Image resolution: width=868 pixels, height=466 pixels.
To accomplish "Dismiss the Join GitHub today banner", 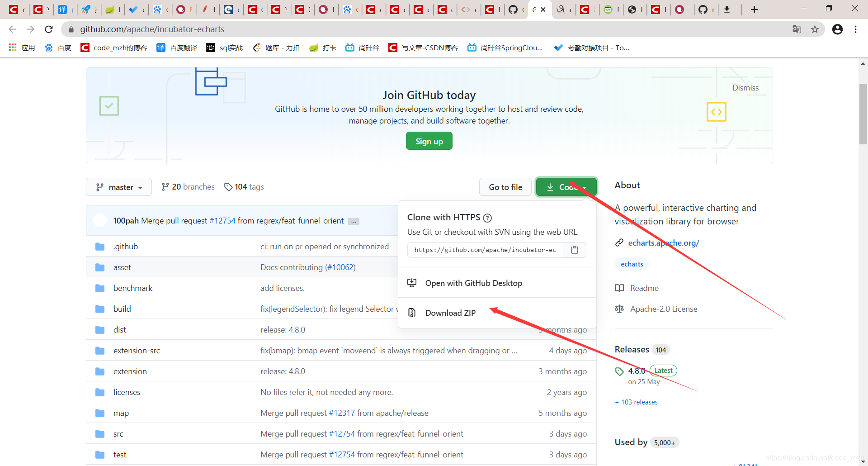I will click(x=745, y=88).
